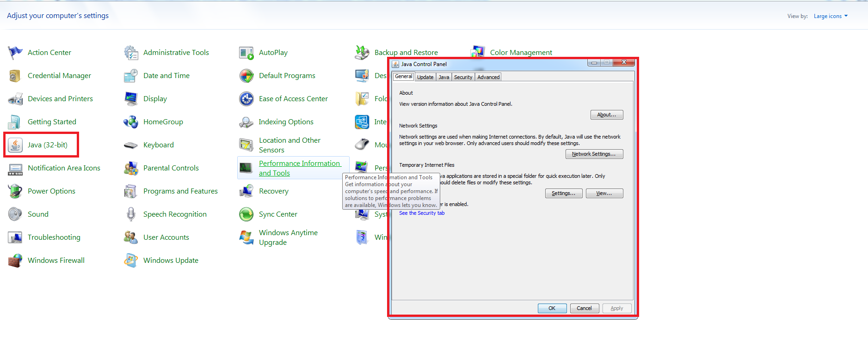Open the Troubleshooting icon
This screenshot has height=346, width=868.
point(15,237)
